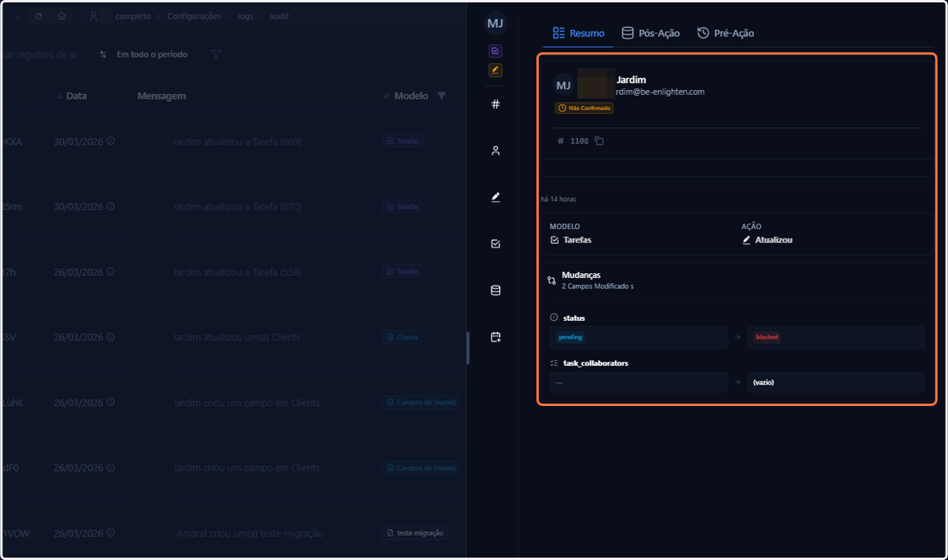948x560 pixels.
Task: Click the 'pending' old status value
Action: tap(570, 337)
